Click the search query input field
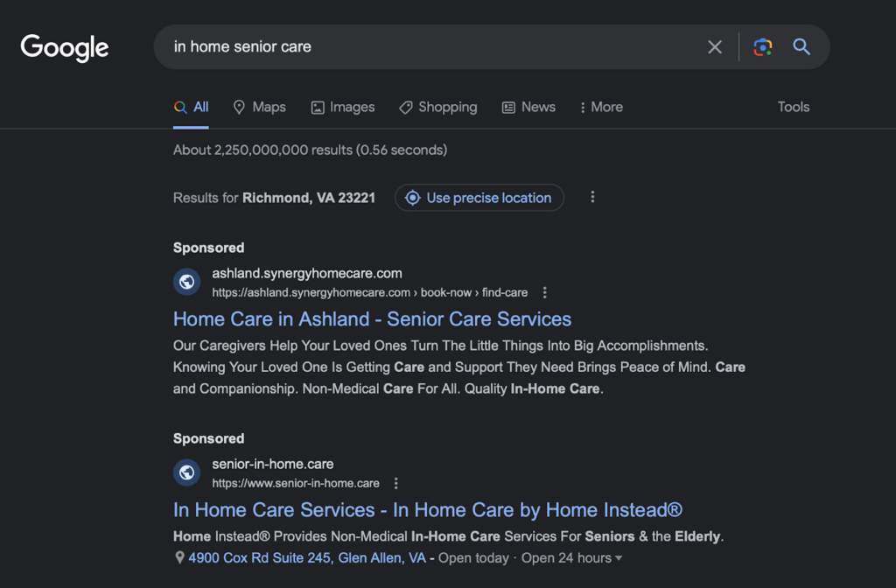This screenshot has height=588, width=896. (x=429, y=47)
